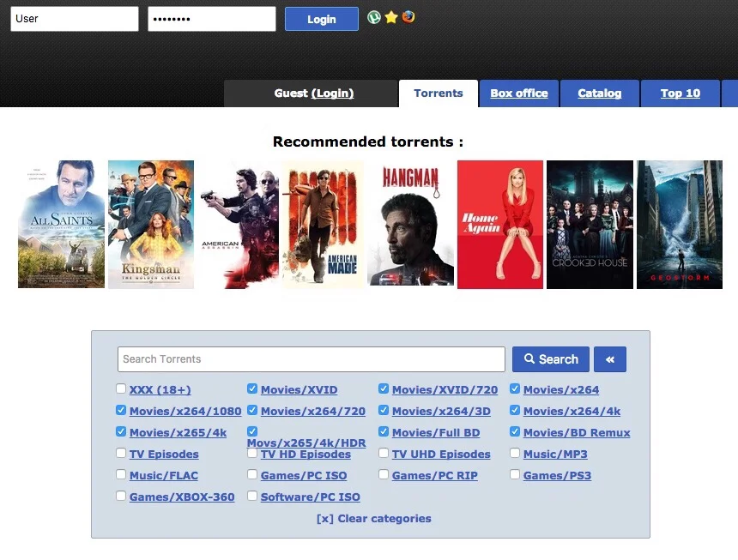Check the Games/PC ISO checkbox
738x560 pixels.
coord(252,474)
